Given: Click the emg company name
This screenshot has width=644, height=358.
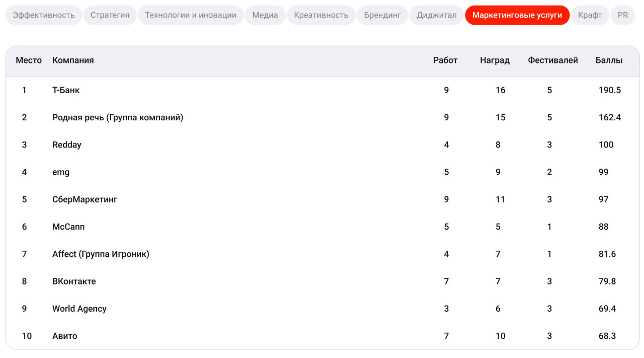Looking at the screenshot, I should [x=61, y=172].
